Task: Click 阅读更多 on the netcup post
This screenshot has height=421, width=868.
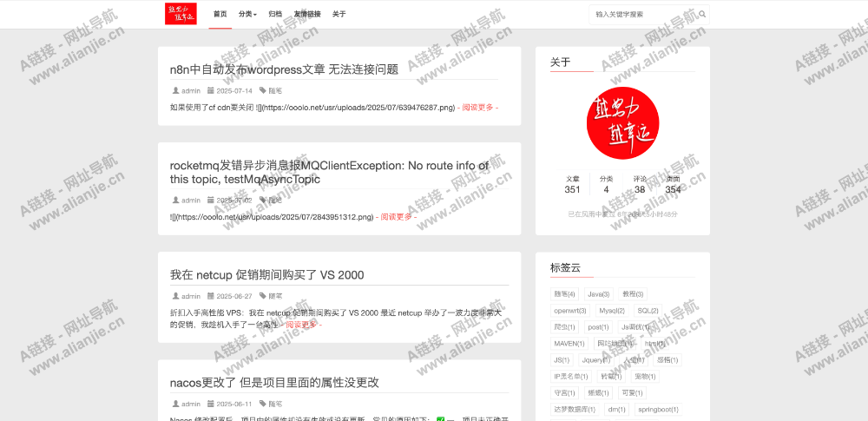Action: point(301,324)
